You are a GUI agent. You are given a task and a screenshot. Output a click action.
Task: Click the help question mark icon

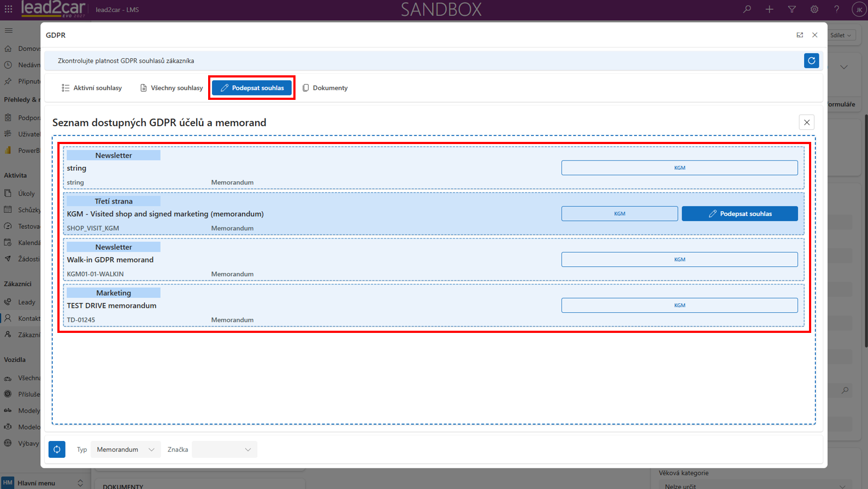click(836, 9)
